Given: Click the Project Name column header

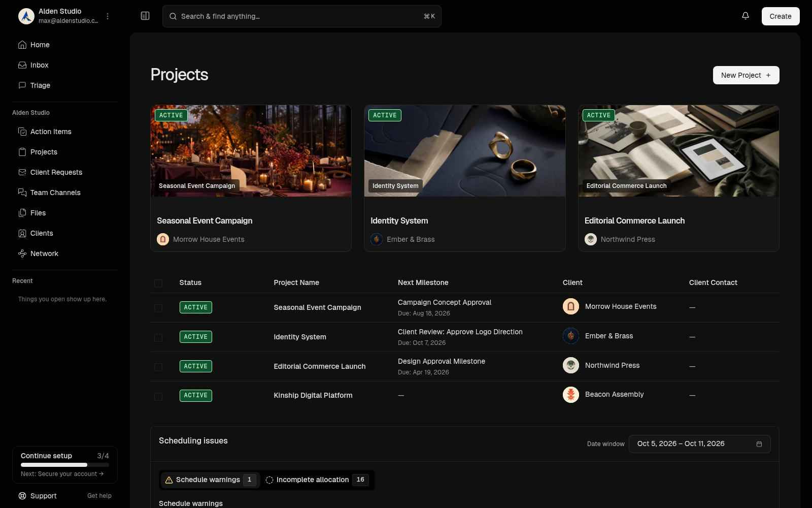Looking at the screenshot, I should coord(296,282).
